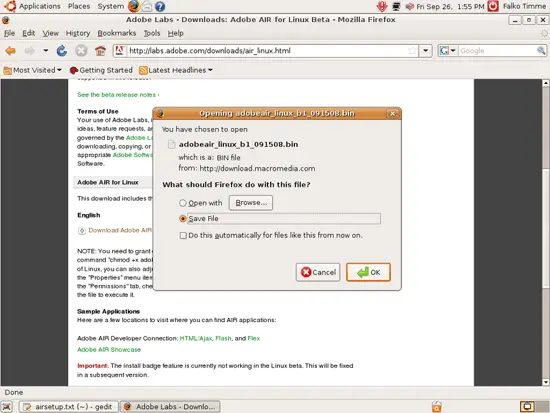The height and width of the screenshot is (413, 550).
Task: Check Do this automatically for files like this
Action: point(183,235)
